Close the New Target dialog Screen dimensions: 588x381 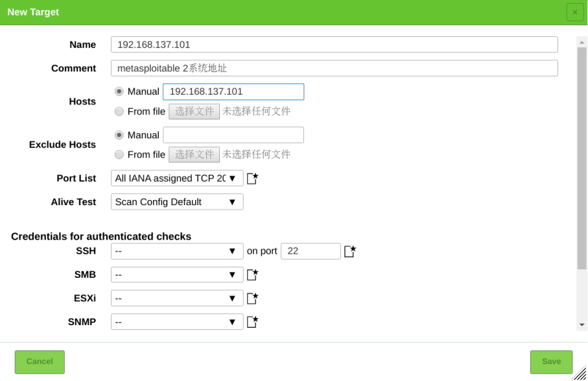[x=574, y=12]
